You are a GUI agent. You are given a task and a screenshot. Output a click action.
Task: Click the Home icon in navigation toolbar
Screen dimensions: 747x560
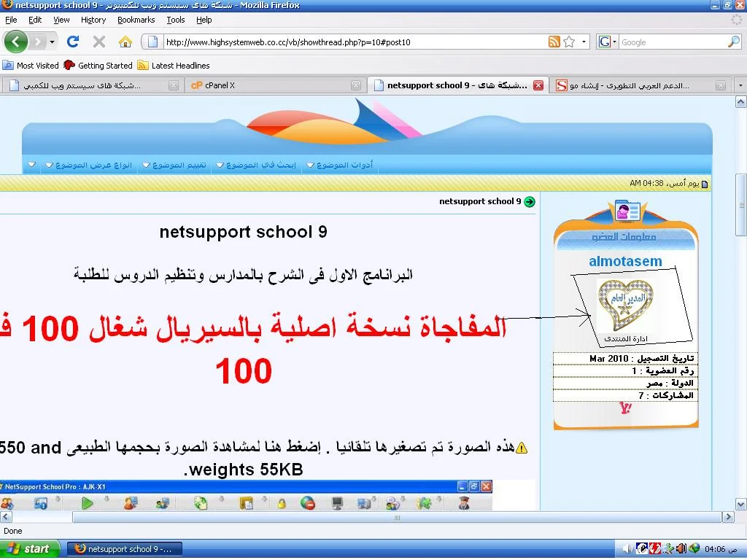(x=125, y=42)
